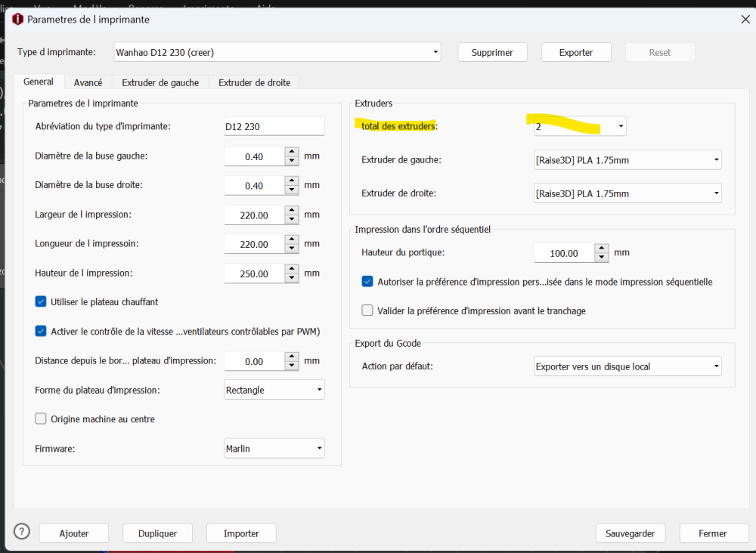Click the Exporter button
The width and height of the screenshot is (756, 553).
pos(576,52)
